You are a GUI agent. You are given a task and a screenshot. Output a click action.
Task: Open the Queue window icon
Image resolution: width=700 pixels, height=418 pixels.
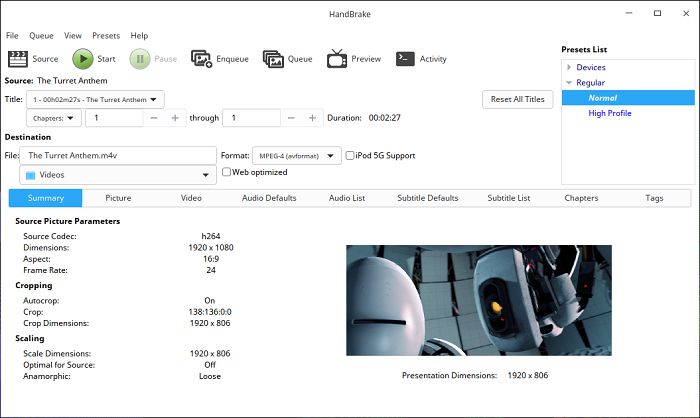[273, 59]
